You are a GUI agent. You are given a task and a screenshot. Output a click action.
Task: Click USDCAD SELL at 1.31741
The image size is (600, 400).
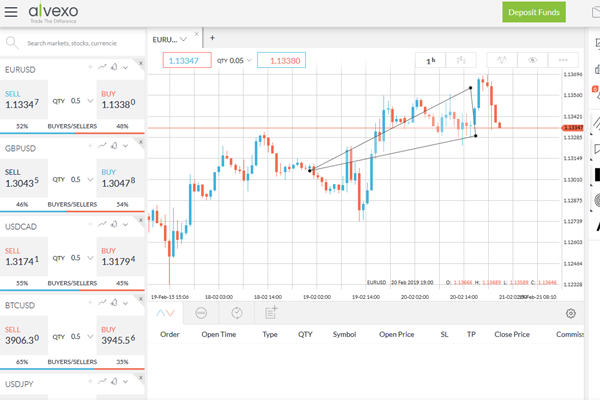pyautogui.click(x=24, y=256)
